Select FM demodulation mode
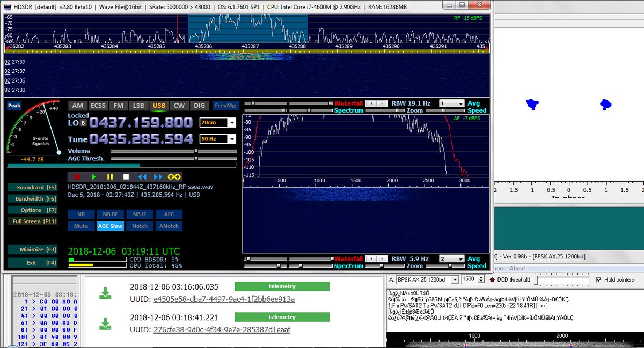Image resolution: width=644 pixels, height=348 pixels. (x=119, y=106)
